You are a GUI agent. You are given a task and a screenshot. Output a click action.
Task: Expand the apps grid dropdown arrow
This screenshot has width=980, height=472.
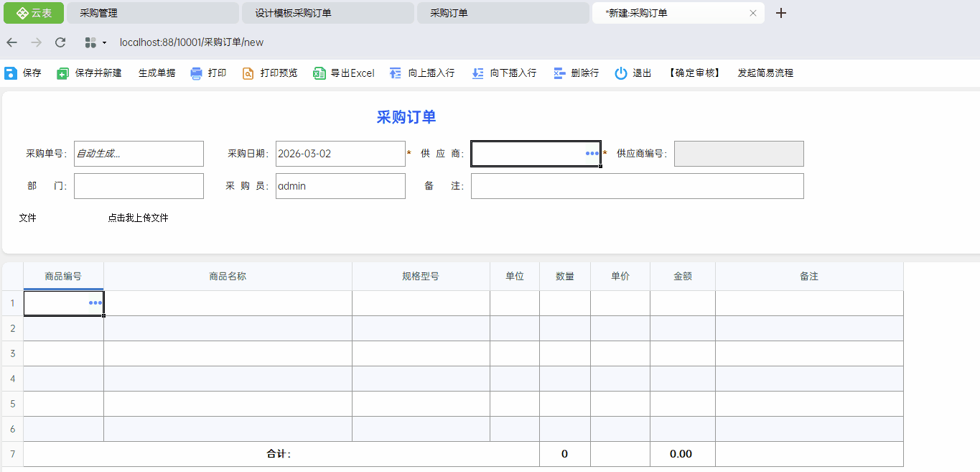pos(104,43)
